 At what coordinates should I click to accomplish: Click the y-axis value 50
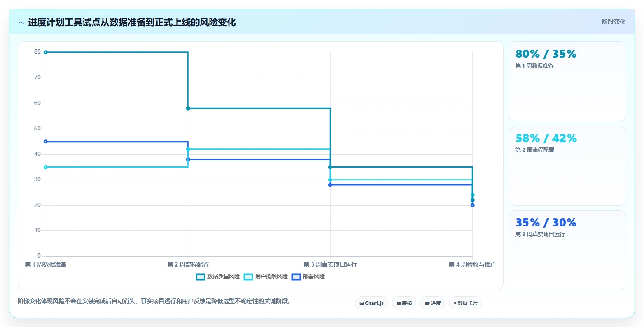click(x=37, y=129)
